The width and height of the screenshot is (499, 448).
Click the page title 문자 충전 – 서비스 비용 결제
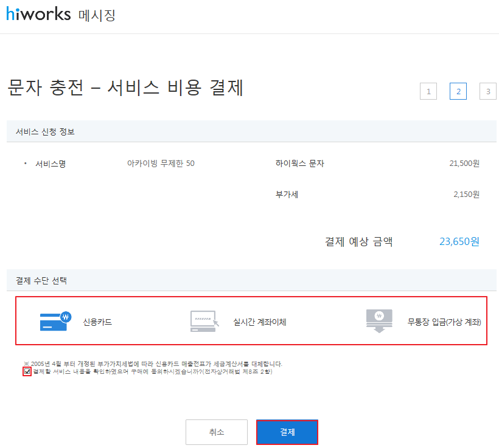coord(125,88)
